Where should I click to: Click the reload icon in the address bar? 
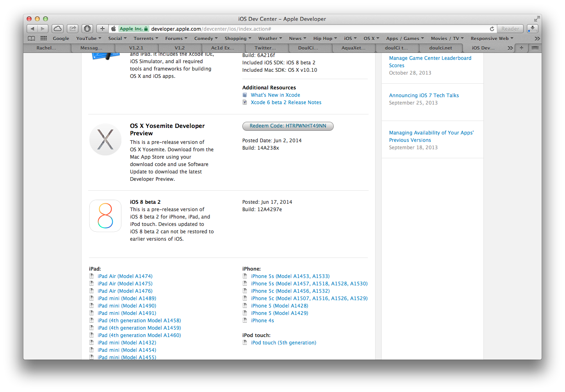click(x=492, y=29)
